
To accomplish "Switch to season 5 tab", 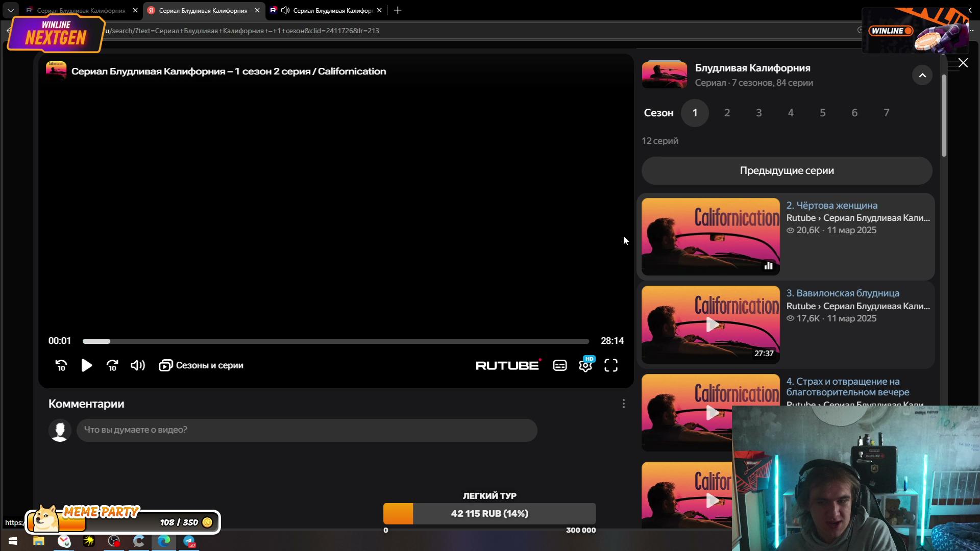I will [x=823, y=113].
